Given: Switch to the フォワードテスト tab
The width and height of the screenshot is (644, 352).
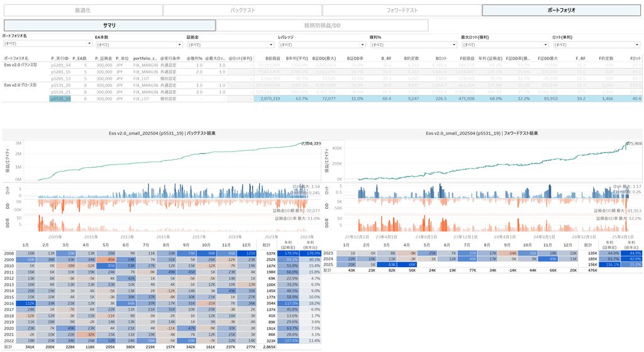Looking at the screenshot, I should [x=401, y=10].
